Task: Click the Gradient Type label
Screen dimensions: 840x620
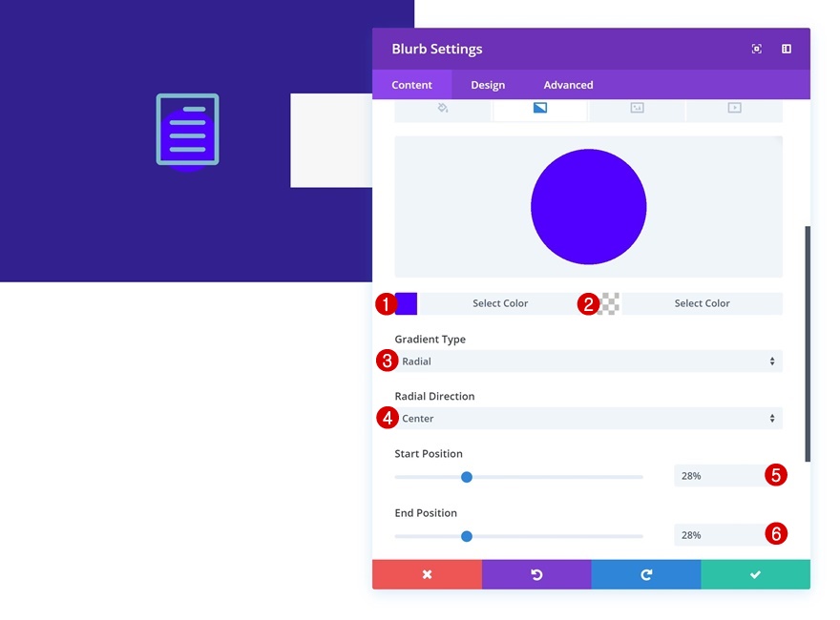Action: 430,339
